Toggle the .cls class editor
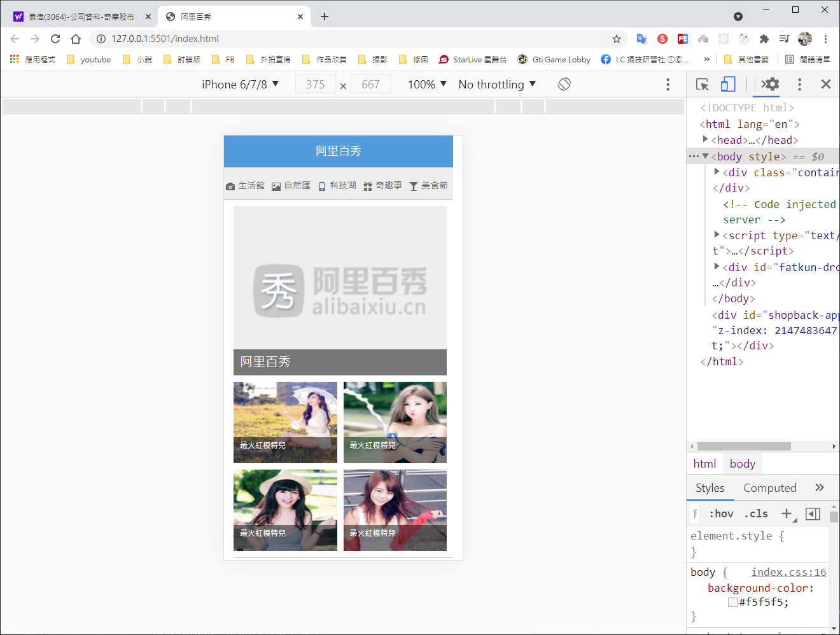 [x=756, y=513]
